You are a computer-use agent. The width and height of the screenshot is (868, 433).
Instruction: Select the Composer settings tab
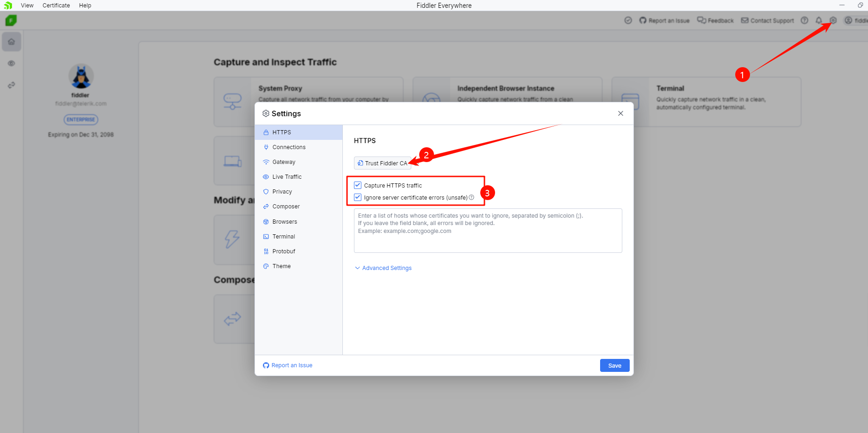coord(298,207)
